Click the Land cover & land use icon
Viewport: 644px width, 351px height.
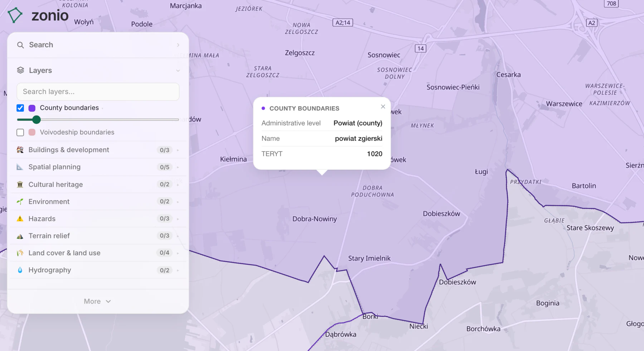20,253
